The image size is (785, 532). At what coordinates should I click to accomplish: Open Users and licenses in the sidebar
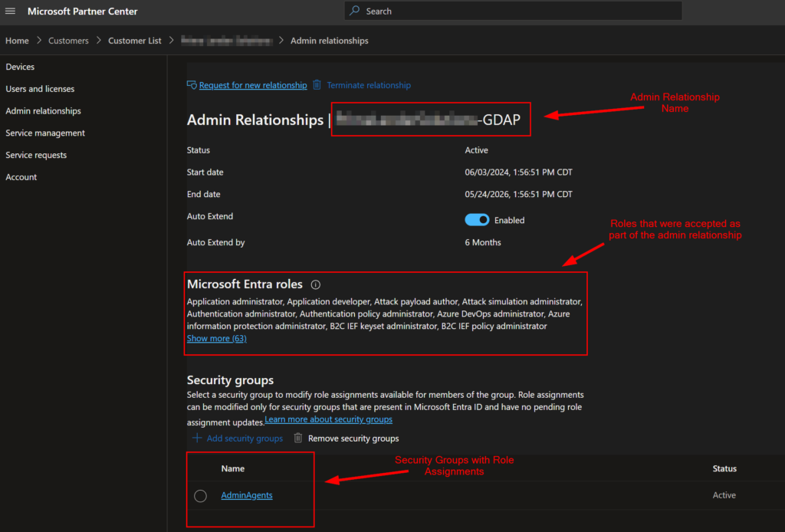[x=40, y=89]
